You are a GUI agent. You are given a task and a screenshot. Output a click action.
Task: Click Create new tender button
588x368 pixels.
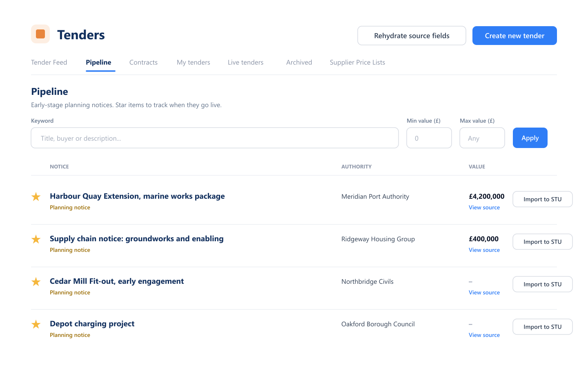[514, 36]
